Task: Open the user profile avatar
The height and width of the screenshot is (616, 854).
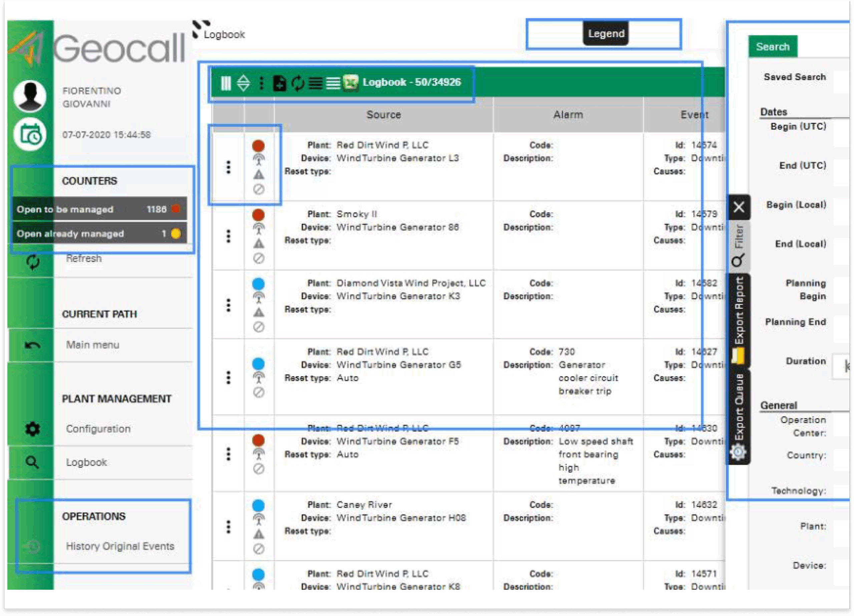Action: 30,96
